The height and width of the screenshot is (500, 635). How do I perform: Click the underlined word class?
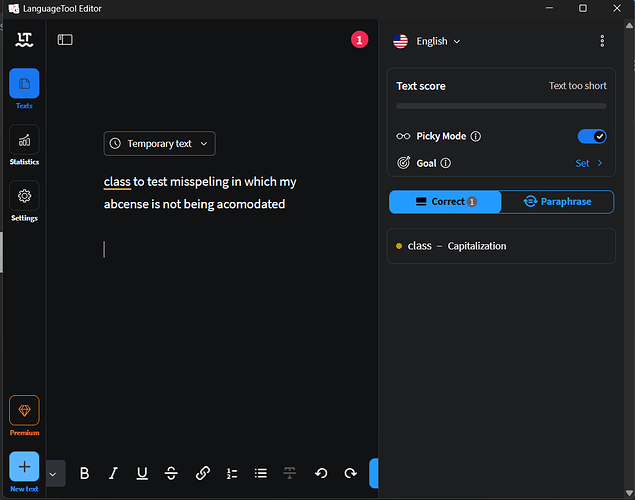(117, 182)
